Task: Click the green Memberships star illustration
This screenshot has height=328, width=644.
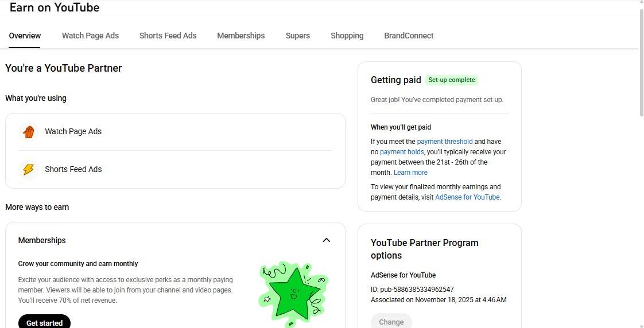Action: tap(293, 293)
